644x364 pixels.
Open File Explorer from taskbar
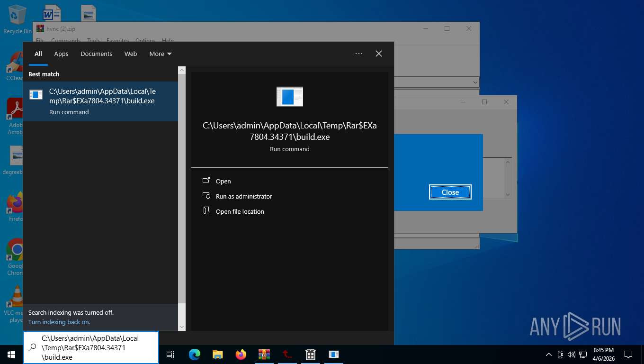click(x=217, y=355)
